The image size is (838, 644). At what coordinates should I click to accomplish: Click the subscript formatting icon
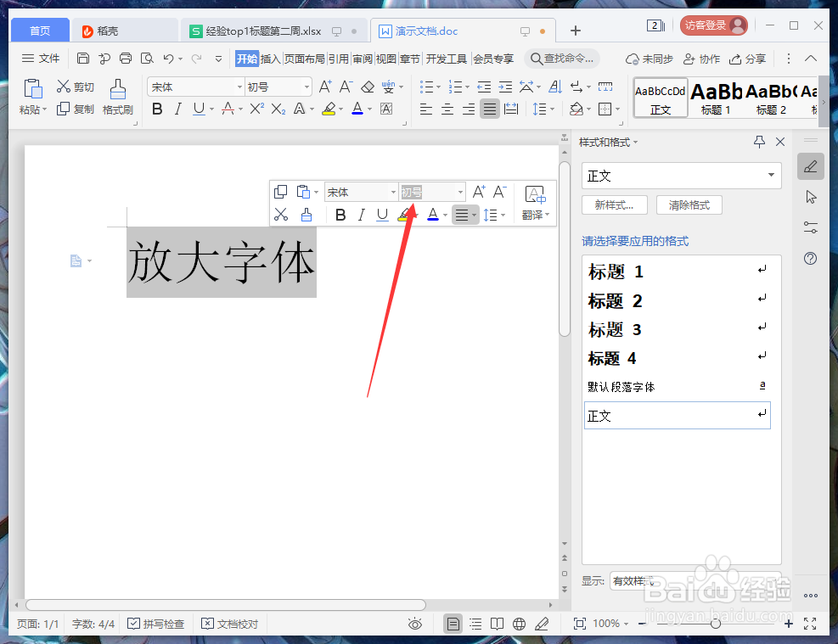click(276, 109)
